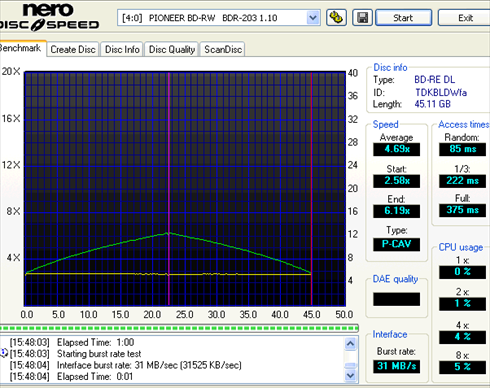490x388 pixels.
Task: Click the Start button
Action: coord(403,17)
